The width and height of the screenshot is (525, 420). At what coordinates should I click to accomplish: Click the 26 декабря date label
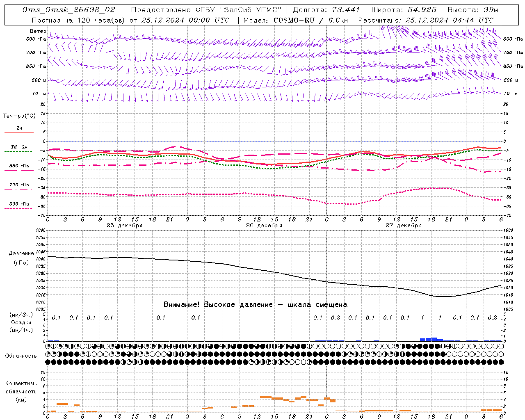(264, 225)
